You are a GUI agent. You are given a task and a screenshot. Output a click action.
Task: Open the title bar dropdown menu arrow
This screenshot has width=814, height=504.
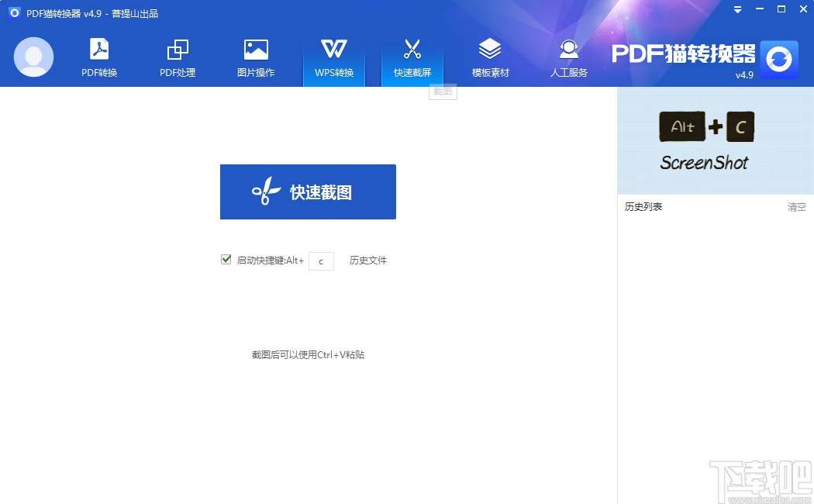(x=738, y=9)
